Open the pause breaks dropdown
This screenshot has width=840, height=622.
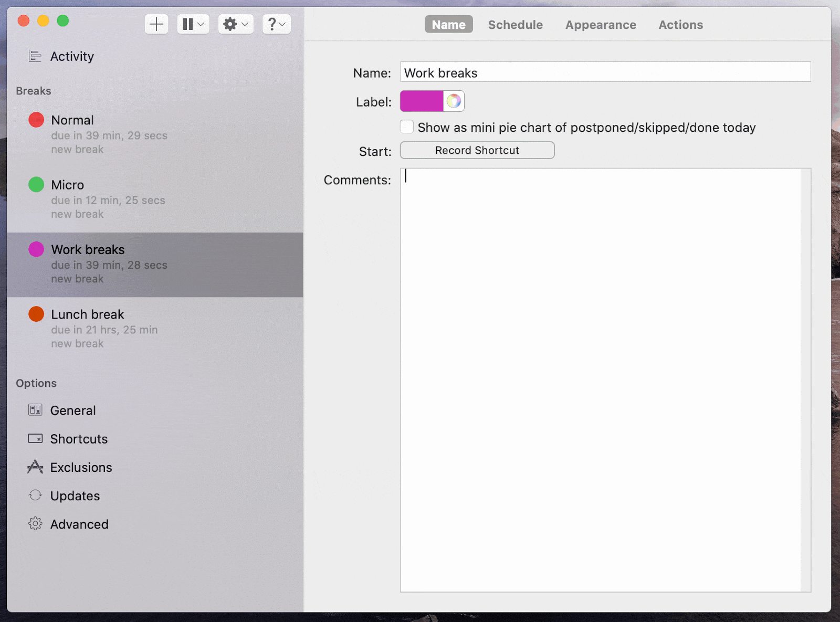tap(193, 24)
